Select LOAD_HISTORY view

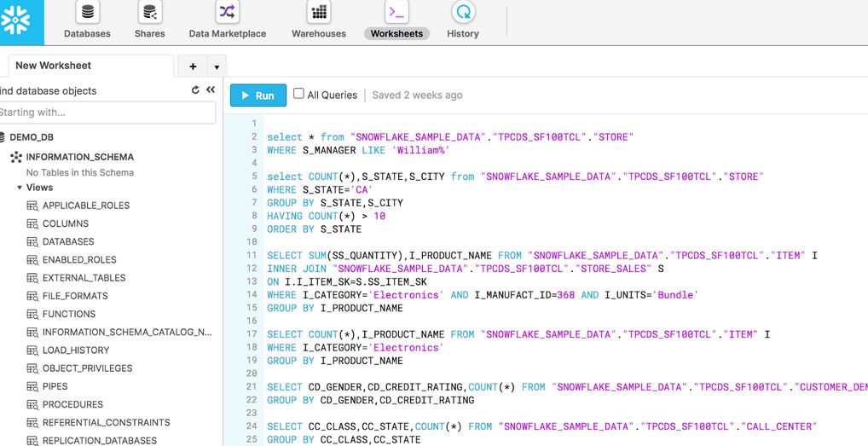point(76,350)
